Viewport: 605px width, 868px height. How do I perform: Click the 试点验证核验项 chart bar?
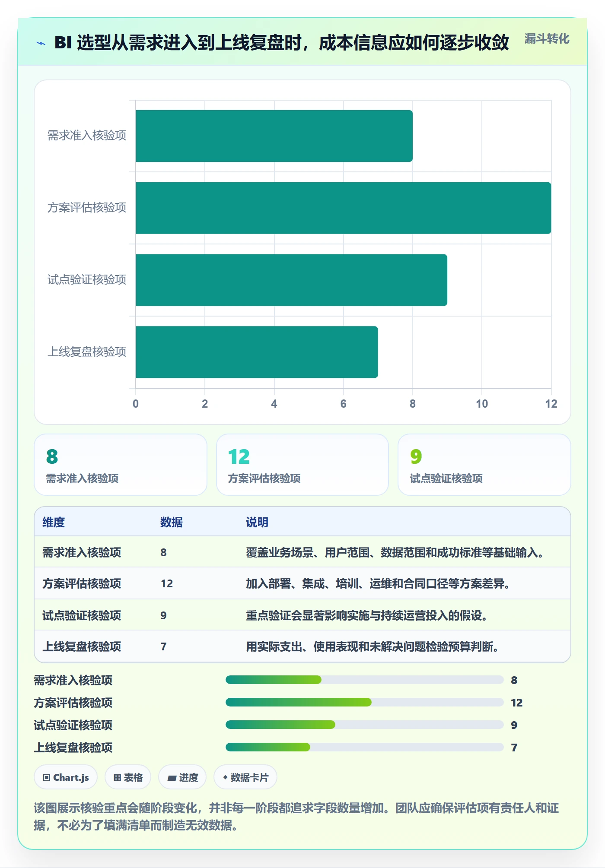click(291, 280)
